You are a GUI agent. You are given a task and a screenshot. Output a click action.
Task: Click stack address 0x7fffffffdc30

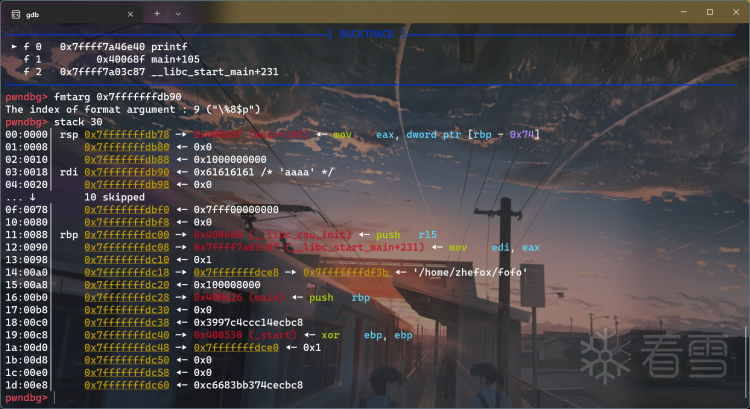click(127, 310)
